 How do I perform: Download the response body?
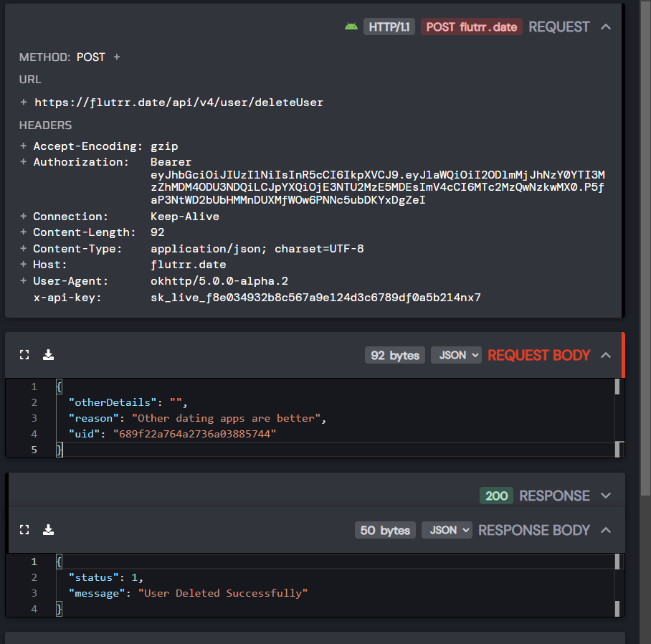pyautogui.click(x=48, y=529)
